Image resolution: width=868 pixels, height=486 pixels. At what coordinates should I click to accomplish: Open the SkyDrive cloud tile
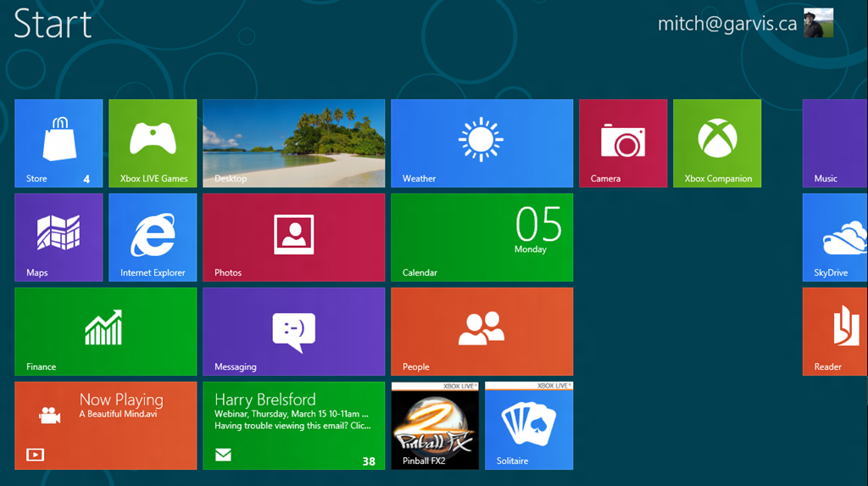click(835, 237)
